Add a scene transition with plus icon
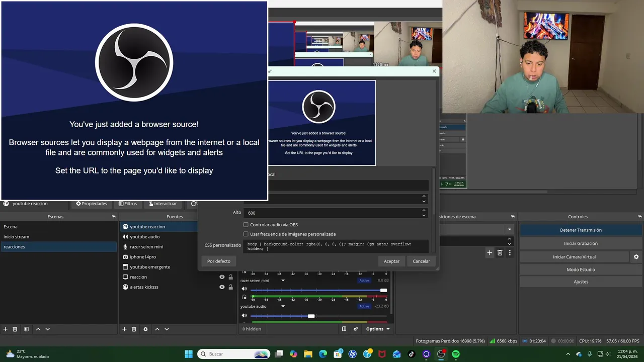 [490, 253]
